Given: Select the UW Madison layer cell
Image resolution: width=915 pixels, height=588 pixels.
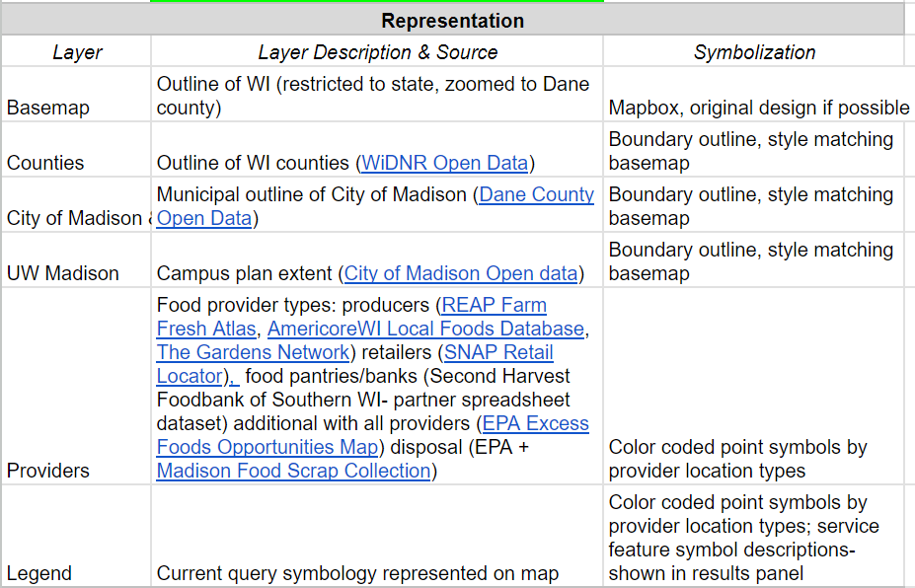Looking at the screenshot, I should pos(76,259).
